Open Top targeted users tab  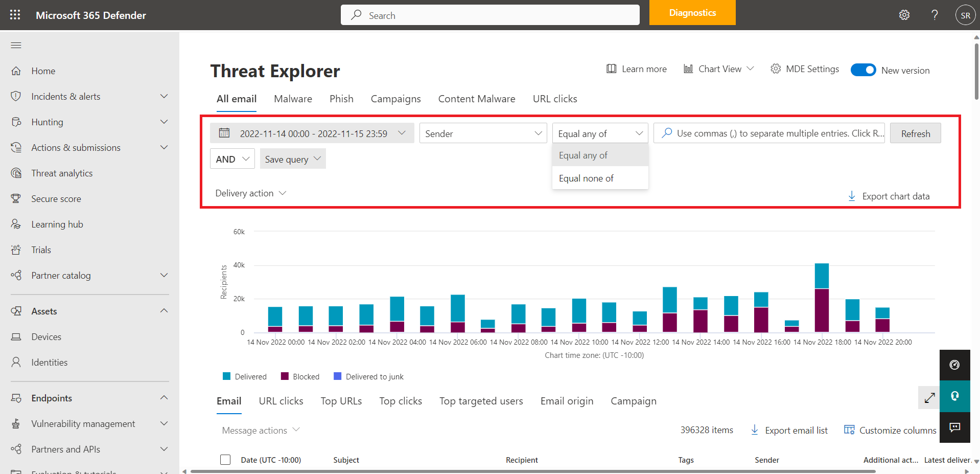tap(481, 401)
